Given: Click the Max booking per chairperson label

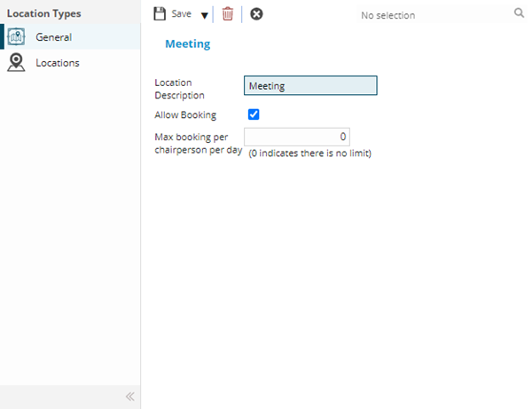Looking at the screenshot, I should pos(198,143).
